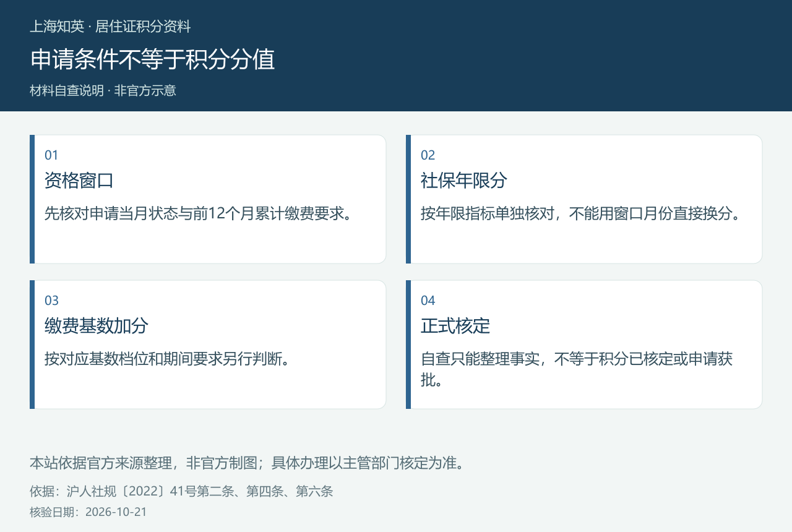Open the 资格窗口 card heading
This screenshot has width=792, height=532.
(x=79, y=181)
